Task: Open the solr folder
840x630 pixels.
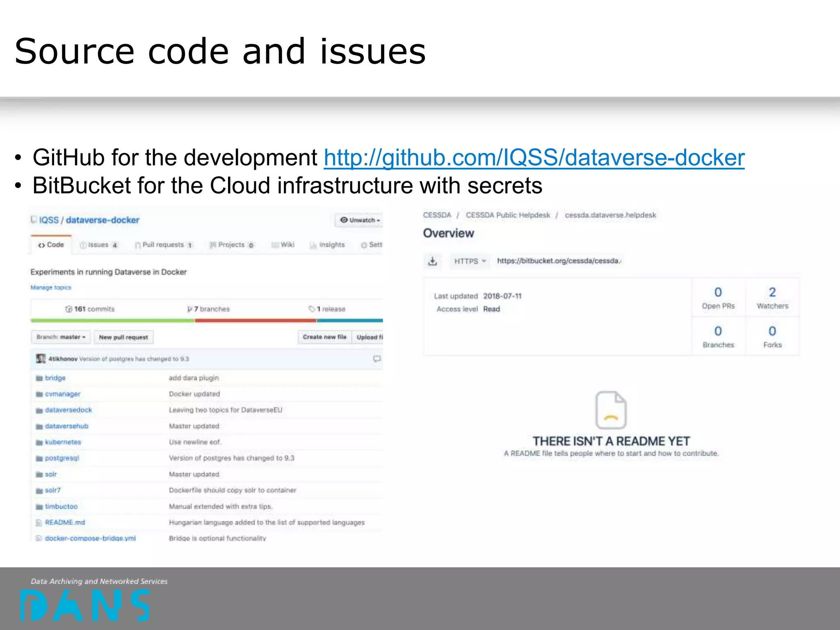Action: tap(51, 474)
